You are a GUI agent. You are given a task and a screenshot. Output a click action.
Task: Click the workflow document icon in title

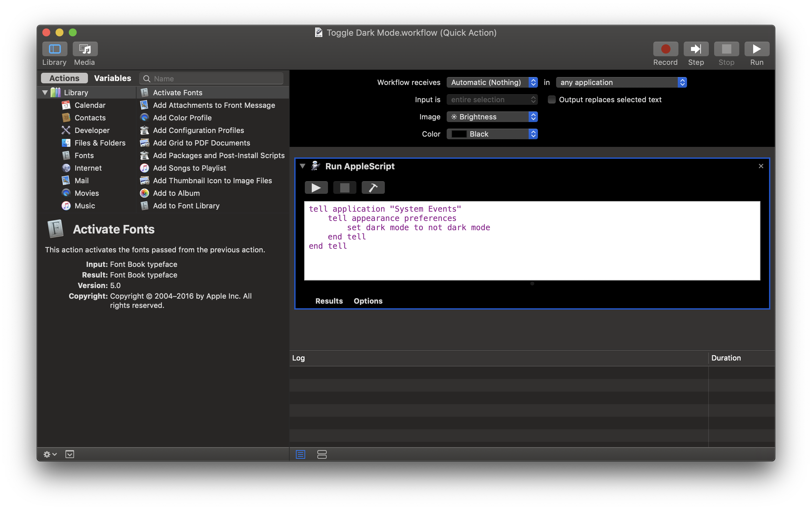(x=318, y=32)
